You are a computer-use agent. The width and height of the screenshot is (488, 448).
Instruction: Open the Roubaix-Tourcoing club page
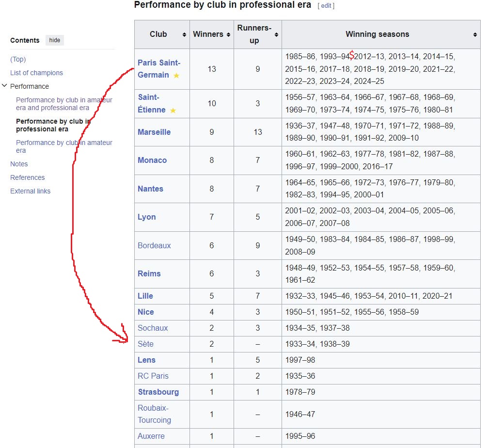pos(155,414)
